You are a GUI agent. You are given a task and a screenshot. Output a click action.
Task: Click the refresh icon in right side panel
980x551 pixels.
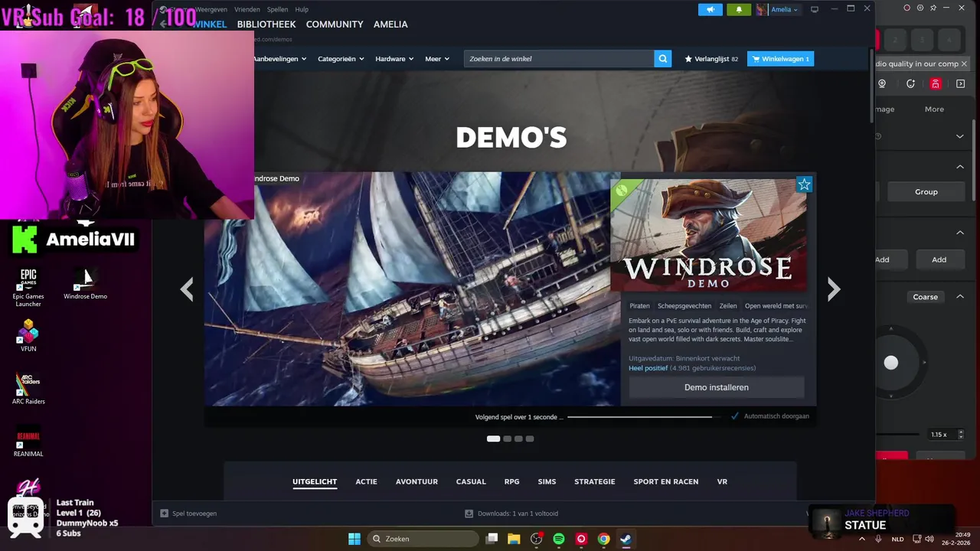[x=910, y=83]
